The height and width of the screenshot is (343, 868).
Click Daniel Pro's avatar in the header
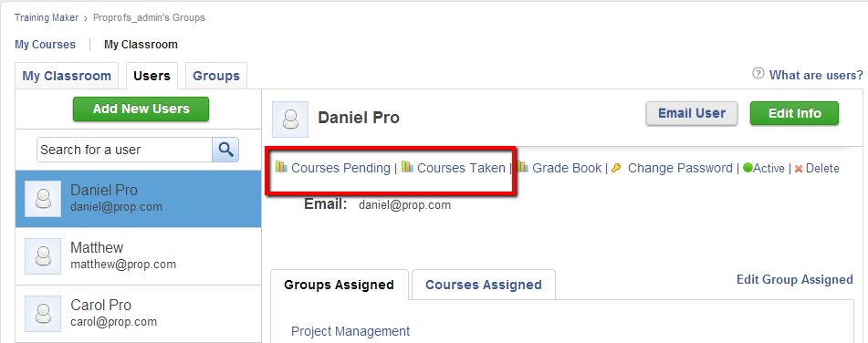(x=290, y=119)
